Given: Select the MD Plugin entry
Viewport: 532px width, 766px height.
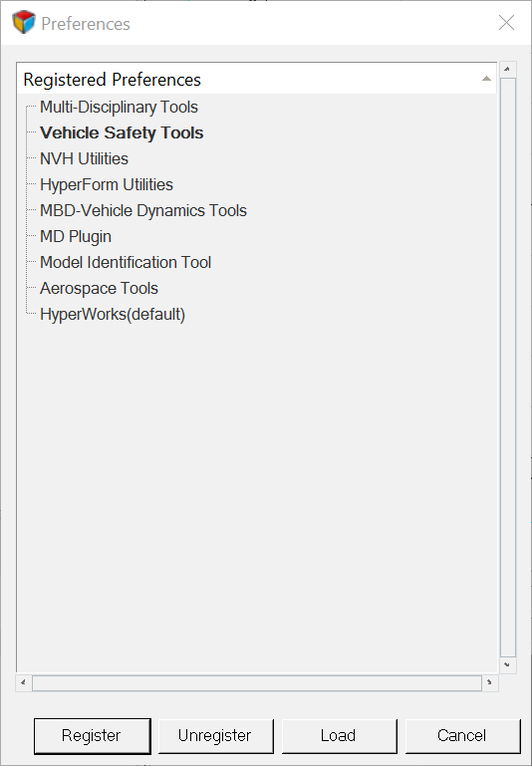Looking at the screenshot, I should 76,236.
